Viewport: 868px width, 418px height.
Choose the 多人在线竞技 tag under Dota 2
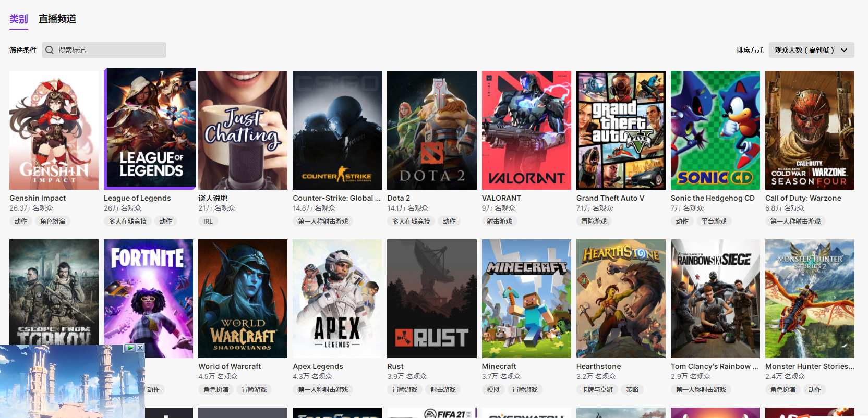tap(411, 222)
